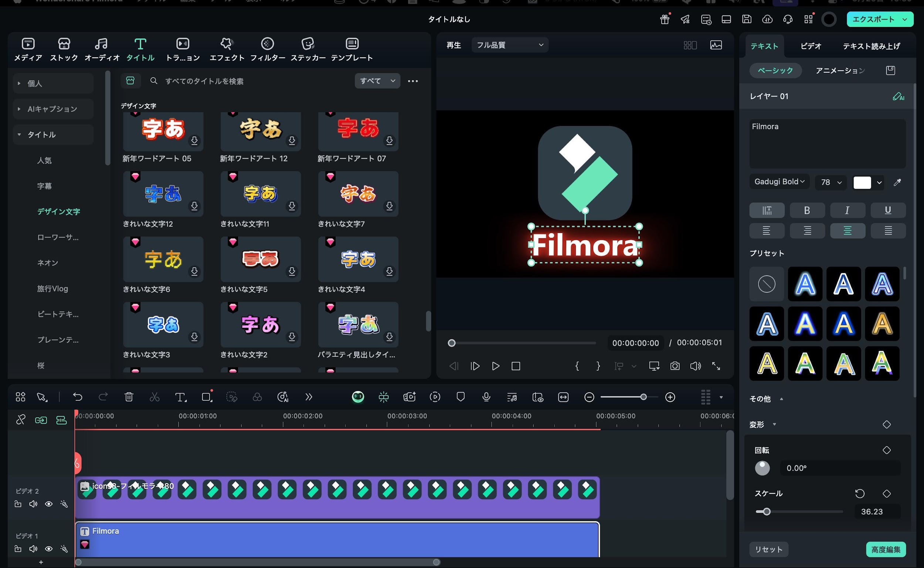
Task: Toggle the rotation keyframe diamond
Action: pos(886,450)
